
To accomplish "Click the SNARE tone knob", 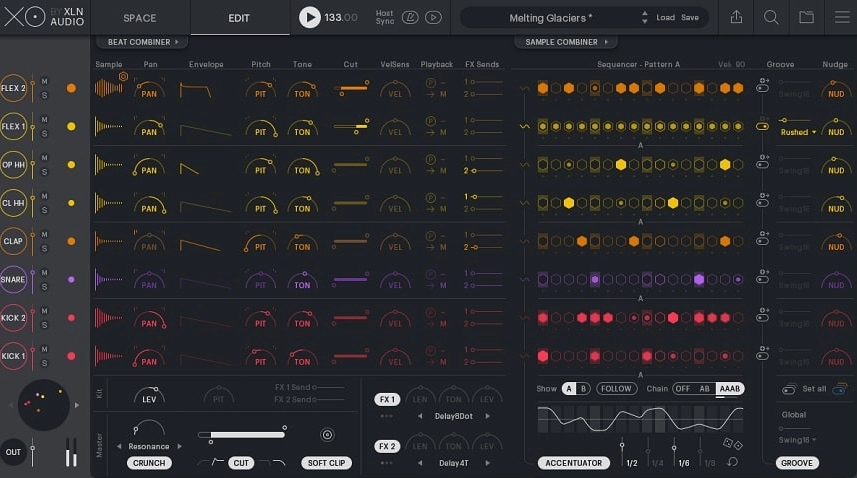I will pos(302,281).
